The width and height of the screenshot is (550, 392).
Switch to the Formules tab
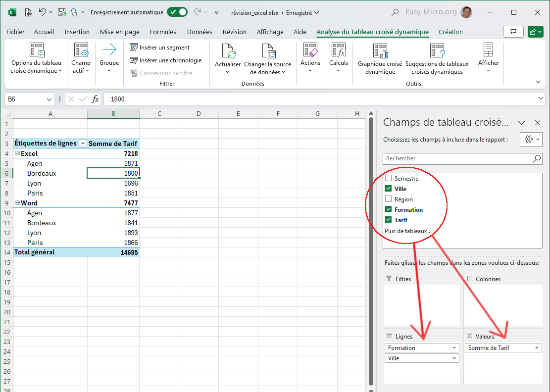tap(163, 32)
